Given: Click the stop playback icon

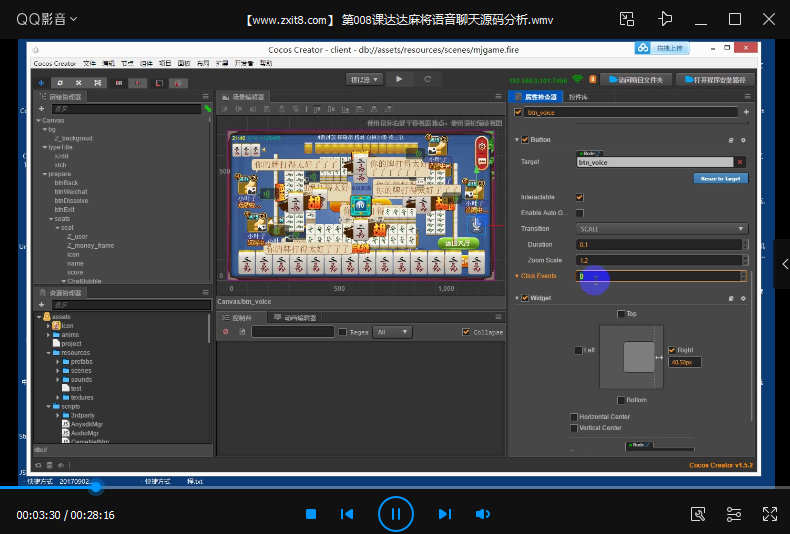Looking at the screenshot, I should click(311, 514).
